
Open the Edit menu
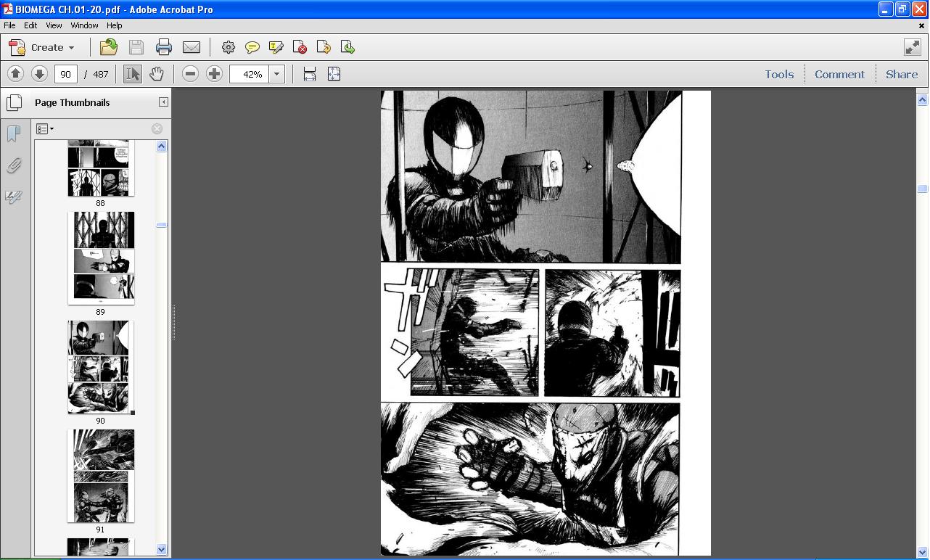point(30,25)
